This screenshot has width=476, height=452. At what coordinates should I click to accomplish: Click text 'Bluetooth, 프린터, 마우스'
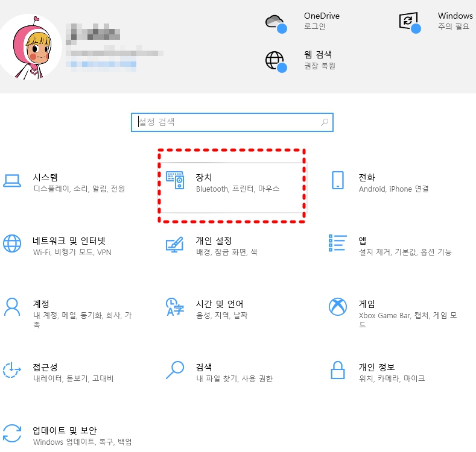point(238,189)
